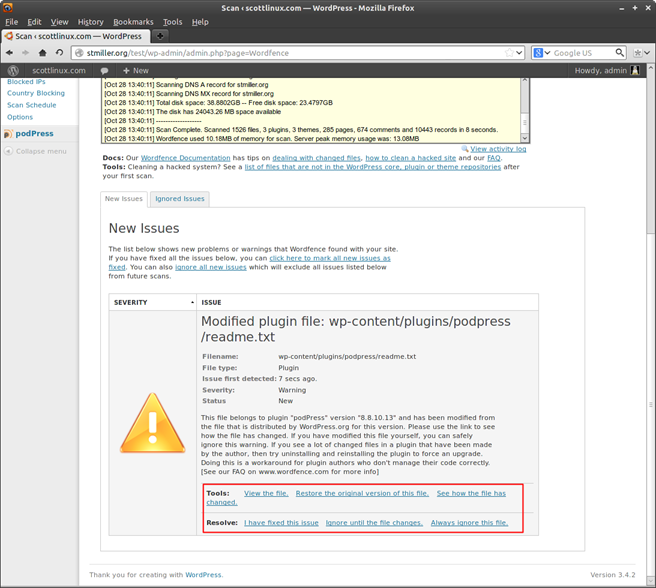The image size is (656, 588).
Task: Open the bookmarks dropdown next to the star
Action: (x=648, y=53)
